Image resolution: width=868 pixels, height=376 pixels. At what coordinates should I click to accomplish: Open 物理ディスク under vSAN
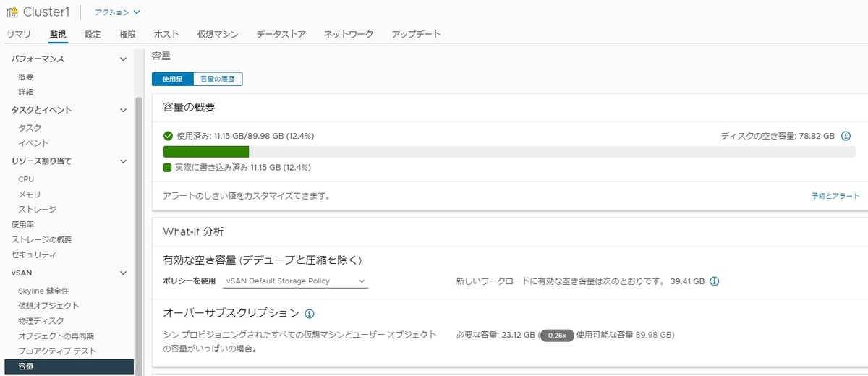click(41, 320)
